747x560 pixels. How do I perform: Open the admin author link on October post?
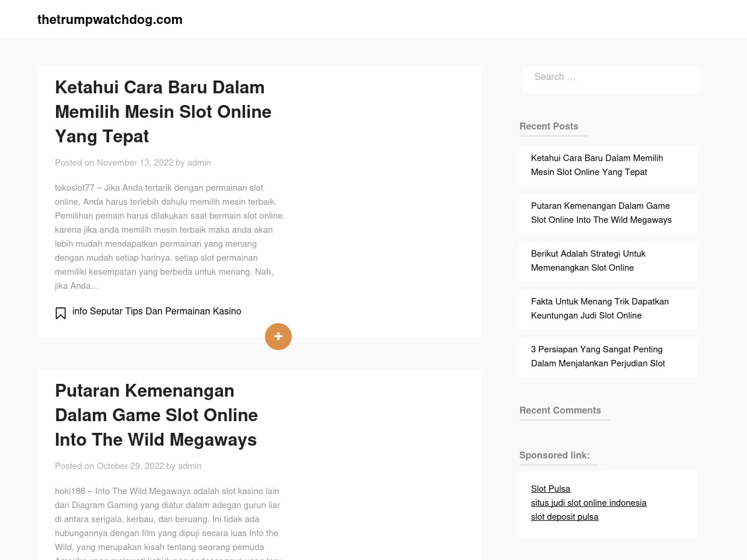click(190, 466)
